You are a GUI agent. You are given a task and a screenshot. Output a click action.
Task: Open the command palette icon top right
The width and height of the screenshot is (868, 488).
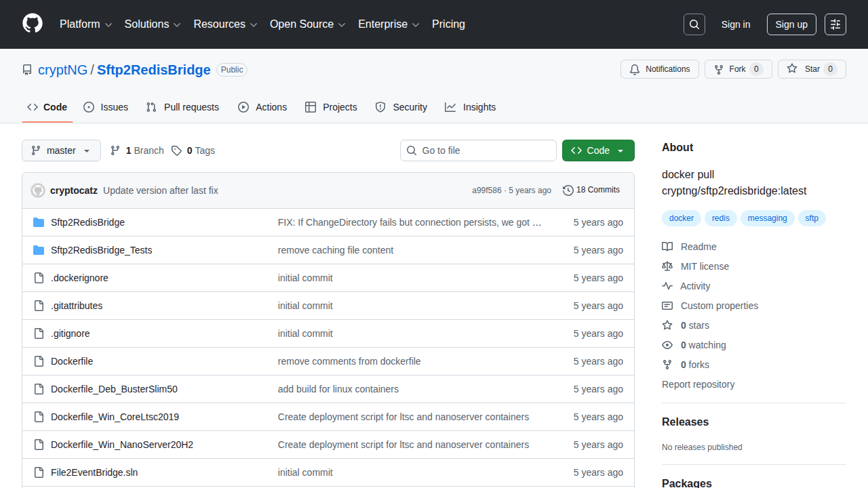coord(835,24)
